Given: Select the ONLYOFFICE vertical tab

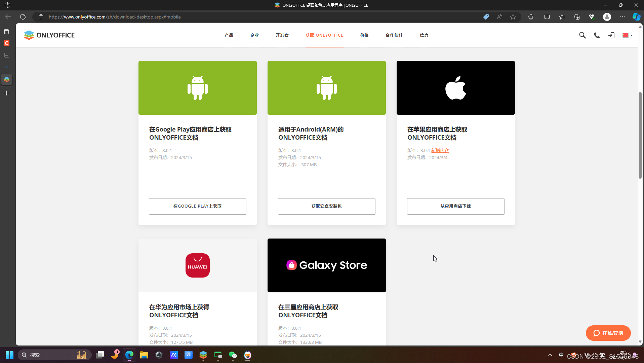Looking at the screenshot, I should 6,79.
